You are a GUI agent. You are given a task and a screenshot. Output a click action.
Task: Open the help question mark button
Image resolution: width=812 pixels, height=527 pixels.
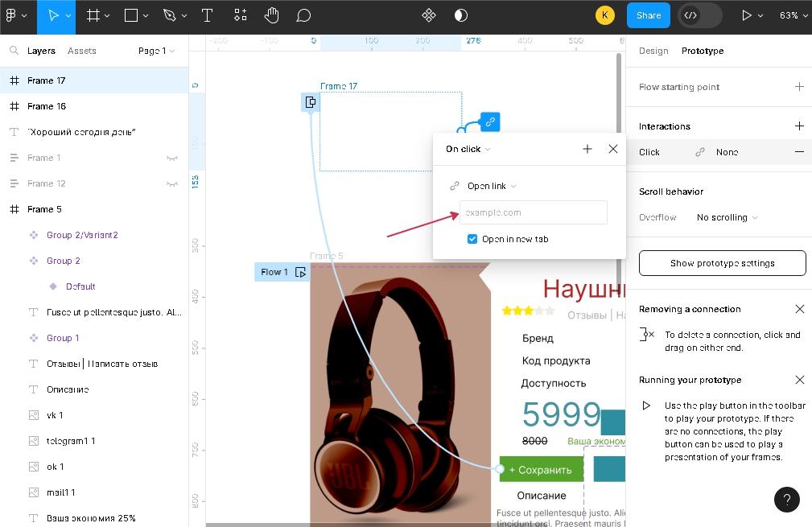(787, 499)
